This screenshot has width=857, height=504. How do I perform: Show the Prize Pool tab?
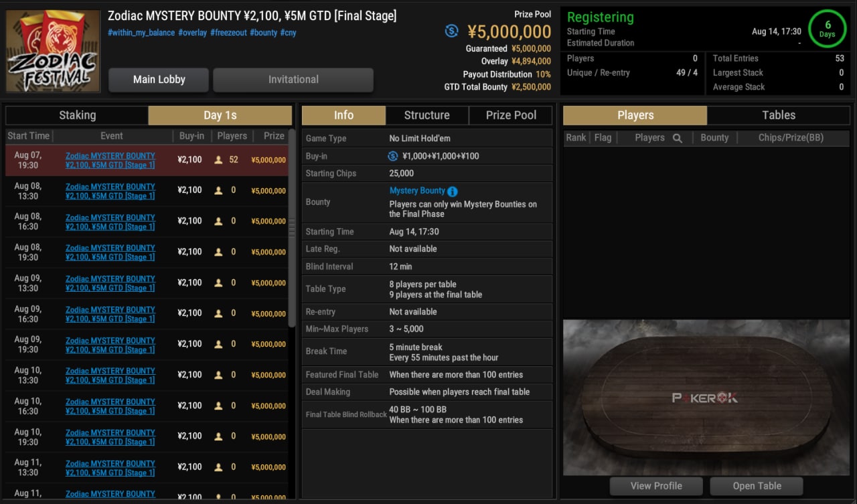click(x=511, y=115)
